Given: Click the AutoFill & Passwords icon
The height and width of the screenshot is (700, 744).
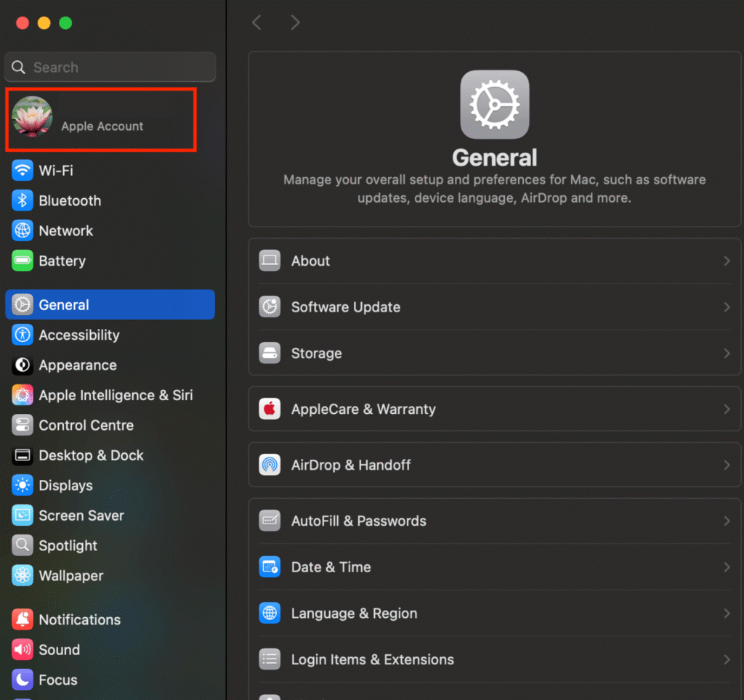Looking at the screenshot, I should click(x=270, y=521).
